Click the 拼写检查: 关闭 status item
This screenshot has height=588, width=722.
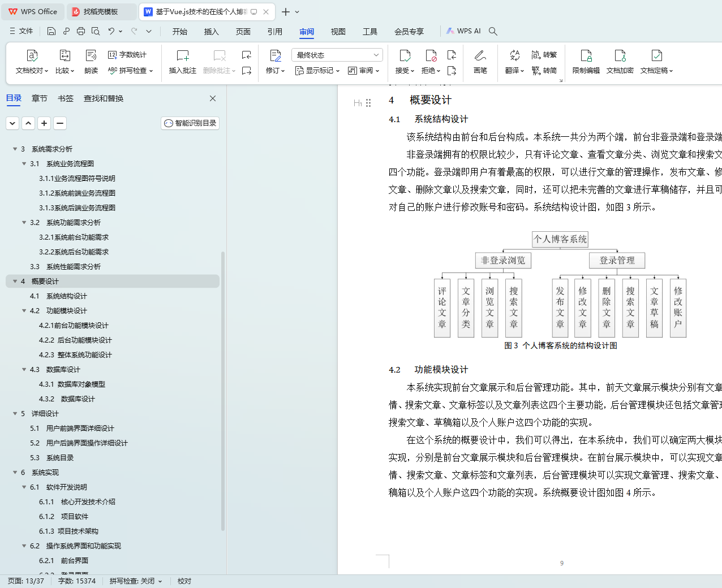pos(136,581)
